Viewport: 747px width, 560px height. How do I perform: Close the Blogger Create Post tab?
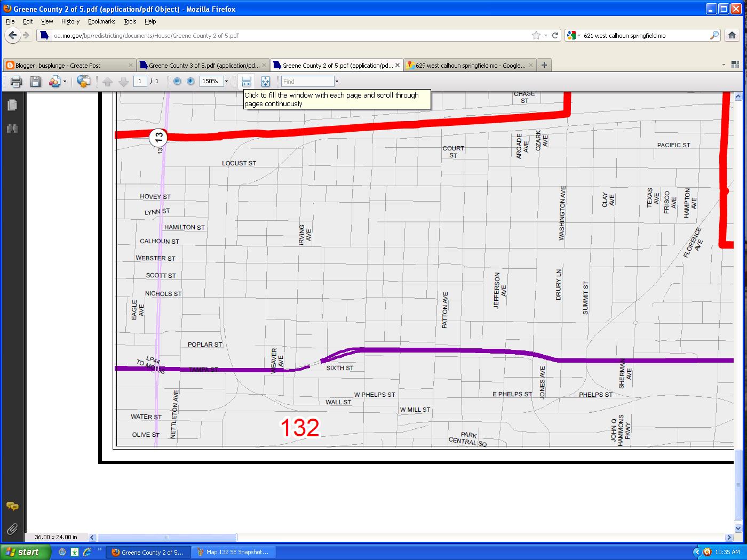tap(131, 66)
